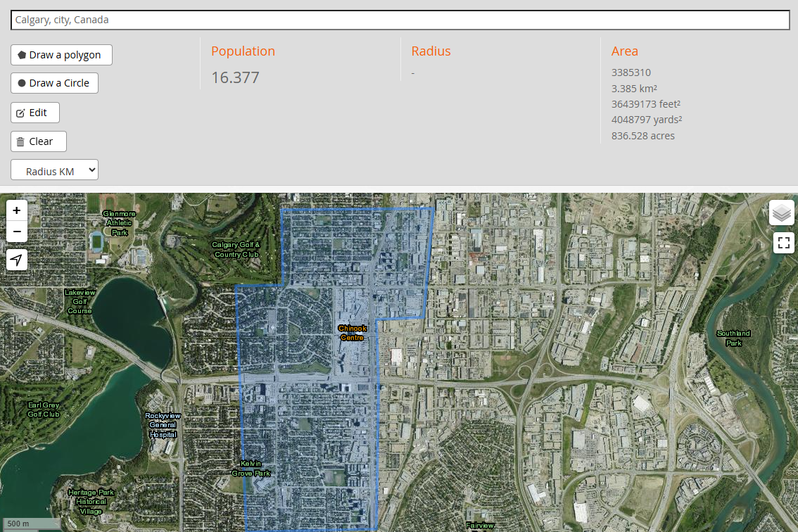Click the Rockyview General Hospital label
This screenshot has width=798, height=532.
[x=163, y=425]
